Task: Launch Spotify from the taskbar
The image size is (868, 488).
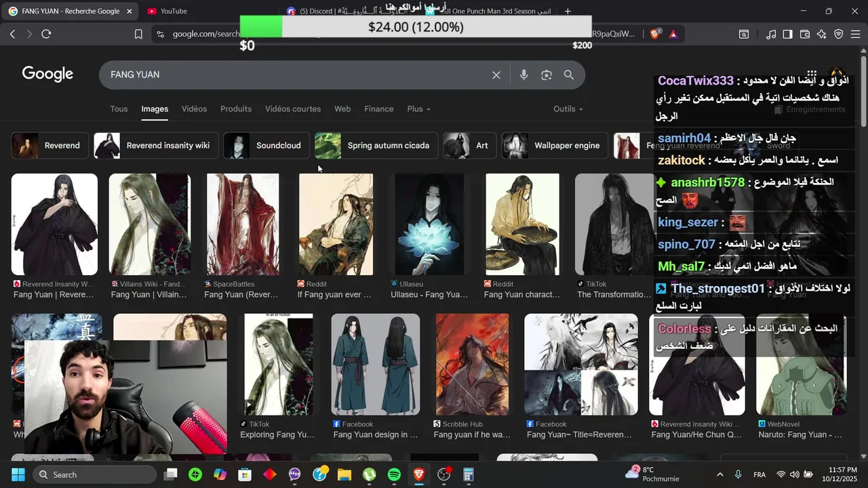Action: click(394, 474)
